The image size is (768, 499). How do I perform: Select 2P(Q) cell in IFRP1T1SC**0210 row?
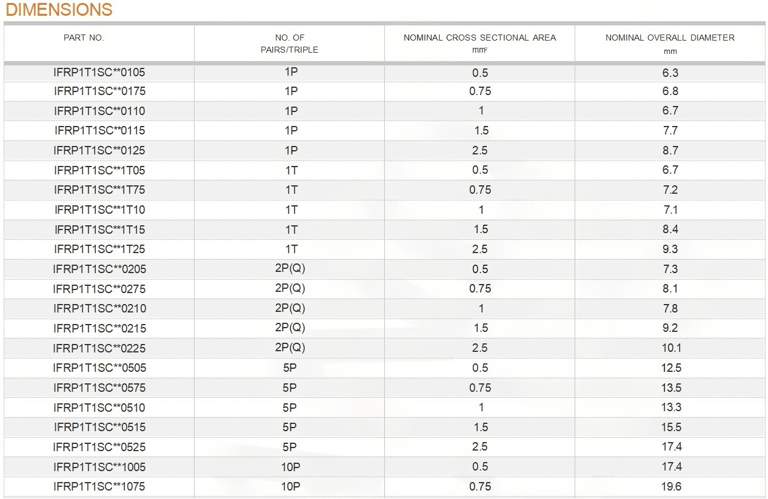[x=290, y=309]
